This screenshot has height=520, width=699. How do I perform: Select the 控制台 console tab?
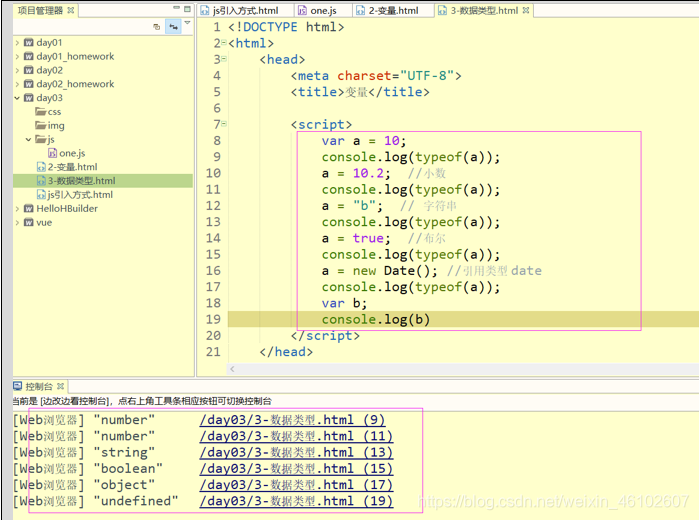(x=39, y=387)
